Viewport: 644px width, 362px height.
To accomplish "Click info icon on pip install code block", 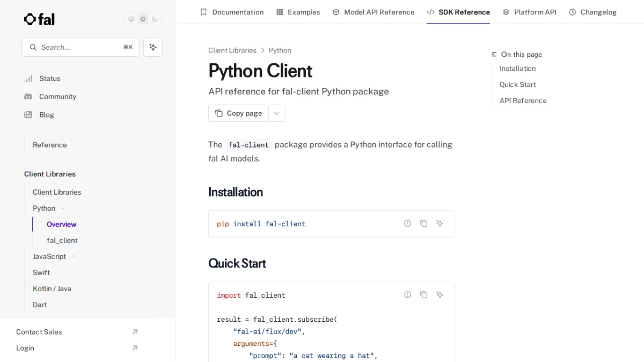I will (x=407, y=223).
